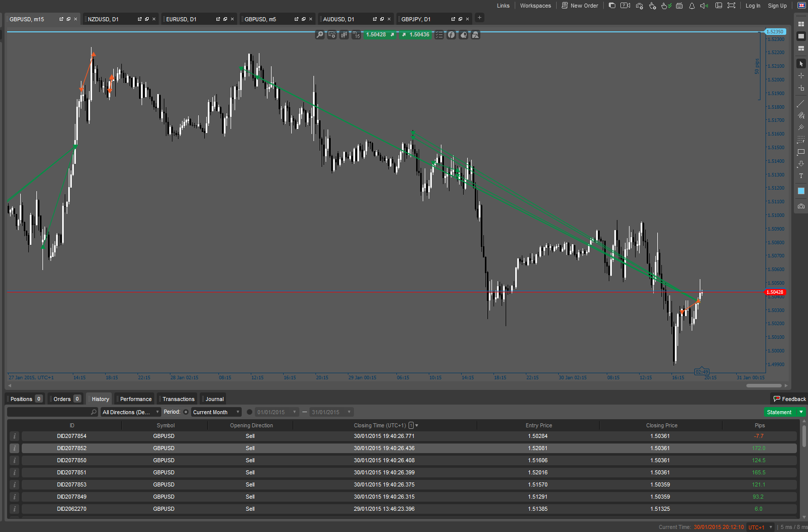Toggle the custom date range radio button
808x532 pixels.
[x=249, y=412]
